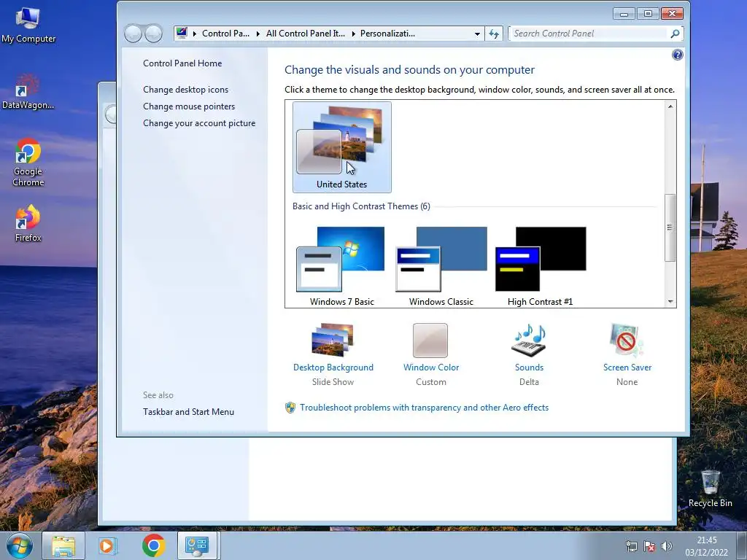Click the network tray icon
The width and height of the screenshot is (747, 560).
click(x=631, y=546)
